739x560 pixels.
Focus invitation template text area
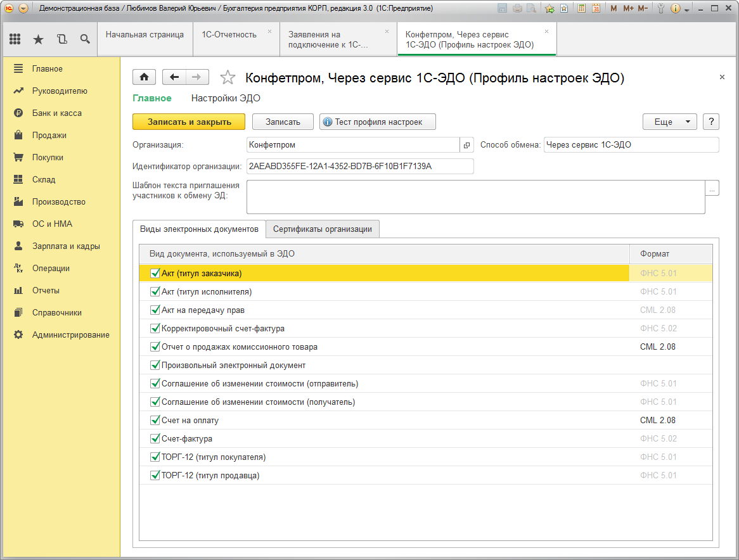(475, 197)
